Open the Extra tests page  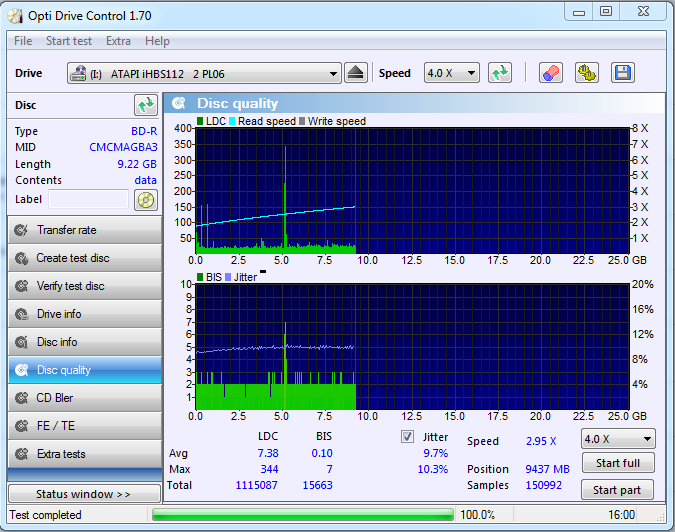(x=85, y=454)
